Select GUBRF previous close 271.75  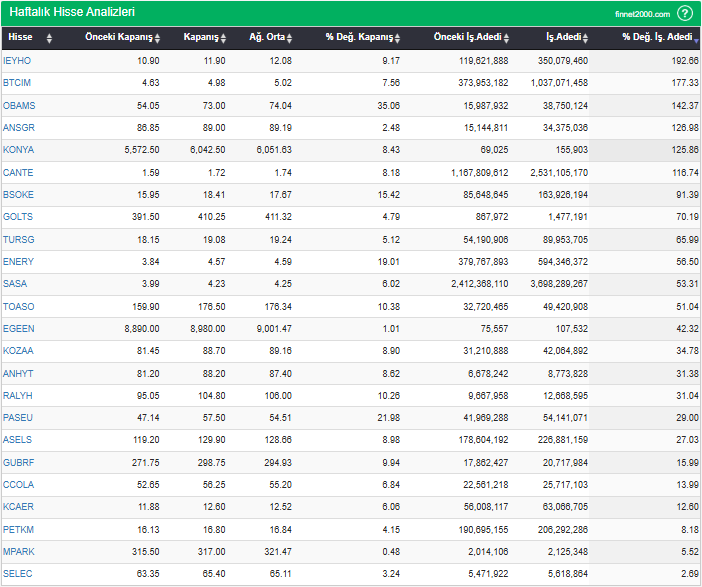point(146,463)
